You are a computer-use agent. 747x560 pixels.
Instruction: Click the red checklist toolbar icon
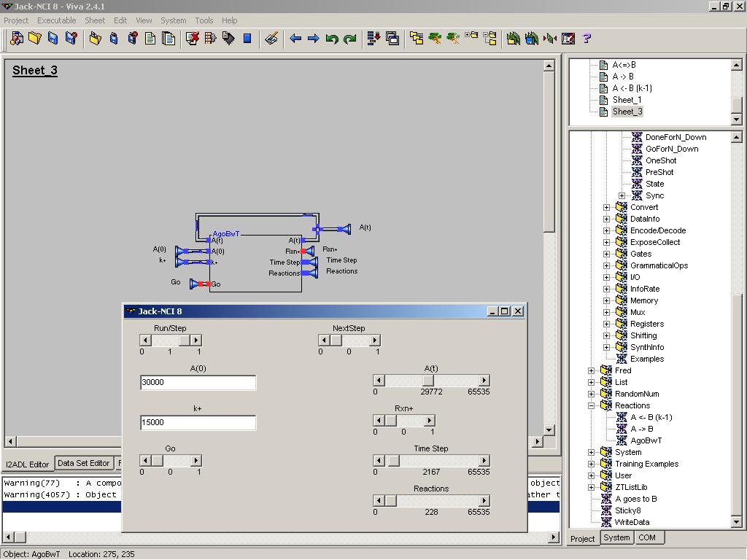(568, 38)
